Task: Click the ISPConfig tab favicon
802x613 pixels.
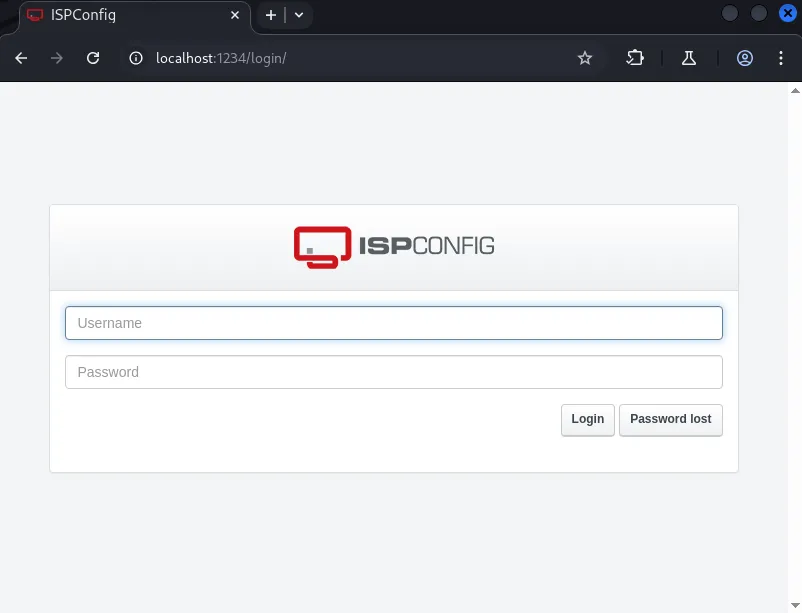Action: click(35, 15)
